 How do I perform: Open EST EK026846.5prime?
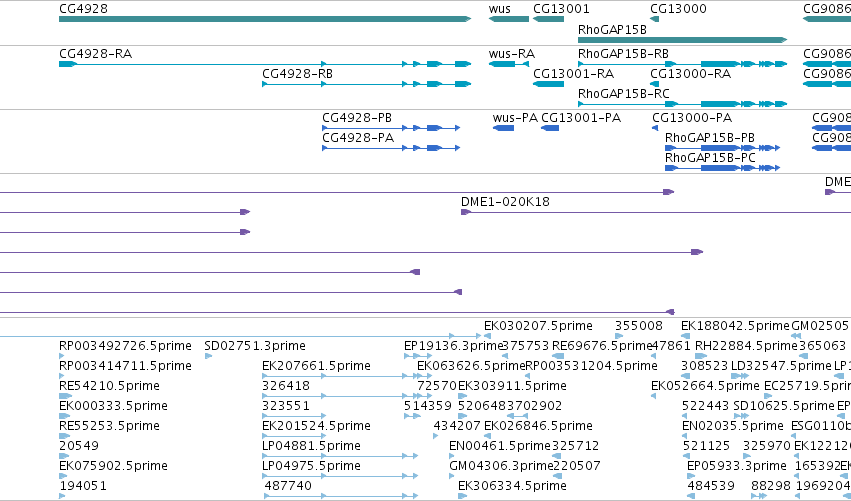(538, 426)
